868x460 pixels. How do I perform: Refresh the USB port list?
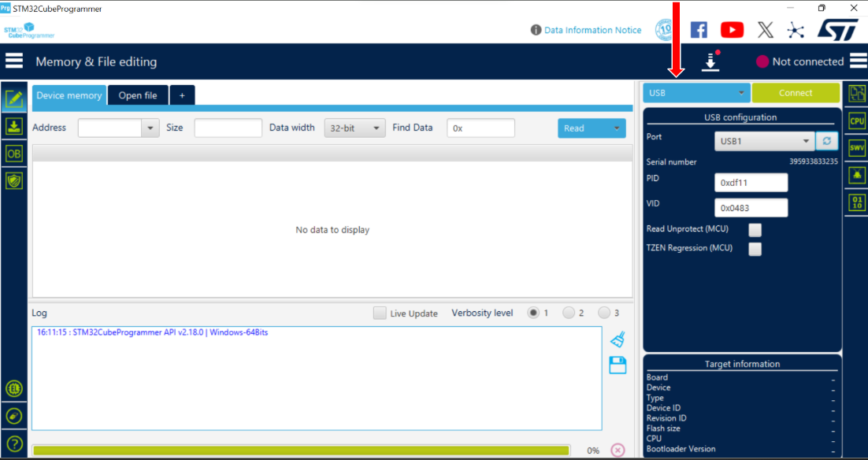point(826,141)
